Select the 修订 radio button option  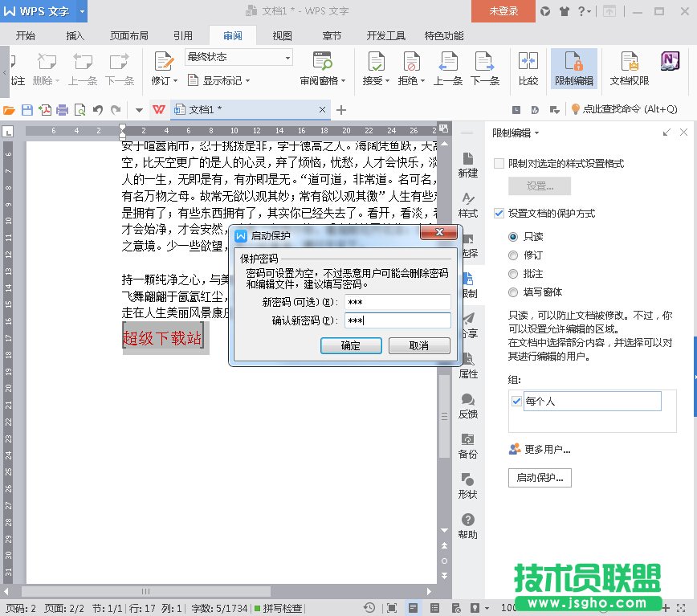coord(514,255)
